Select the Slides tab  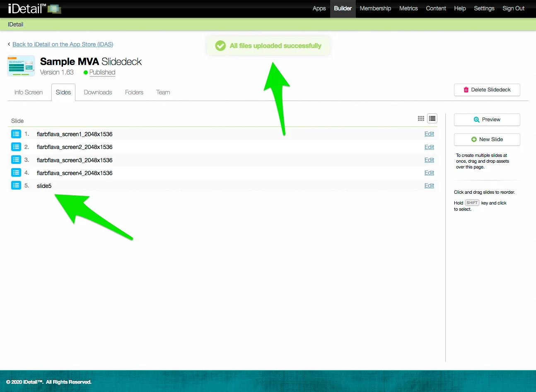pyautogui.click(x=63, y=92)
